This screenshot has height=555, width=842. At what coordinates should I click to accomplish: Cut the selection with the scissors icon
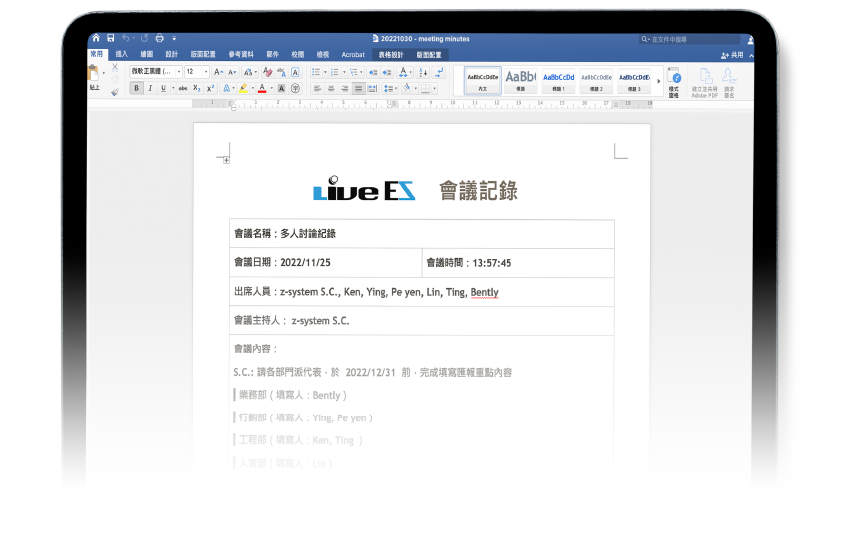pos(114,67)
